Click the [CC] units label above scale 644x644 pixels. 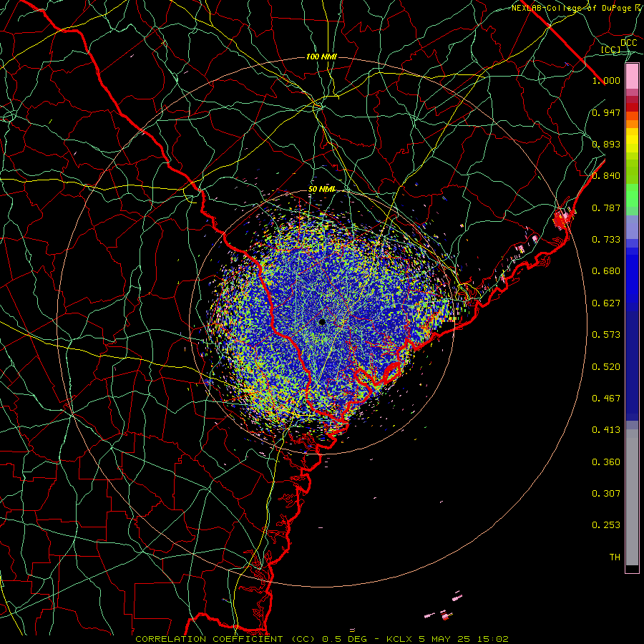(x=611, y=49)
